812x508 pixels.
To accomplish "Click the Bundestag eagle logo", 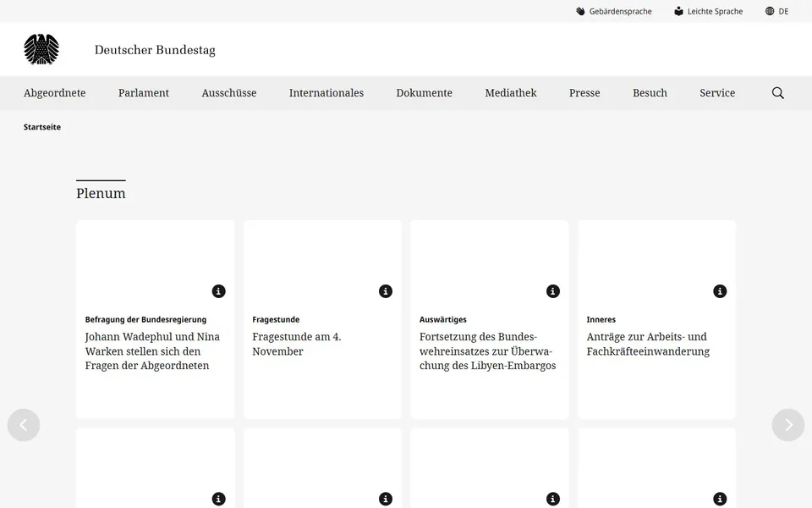I will [x=41, y=49].
